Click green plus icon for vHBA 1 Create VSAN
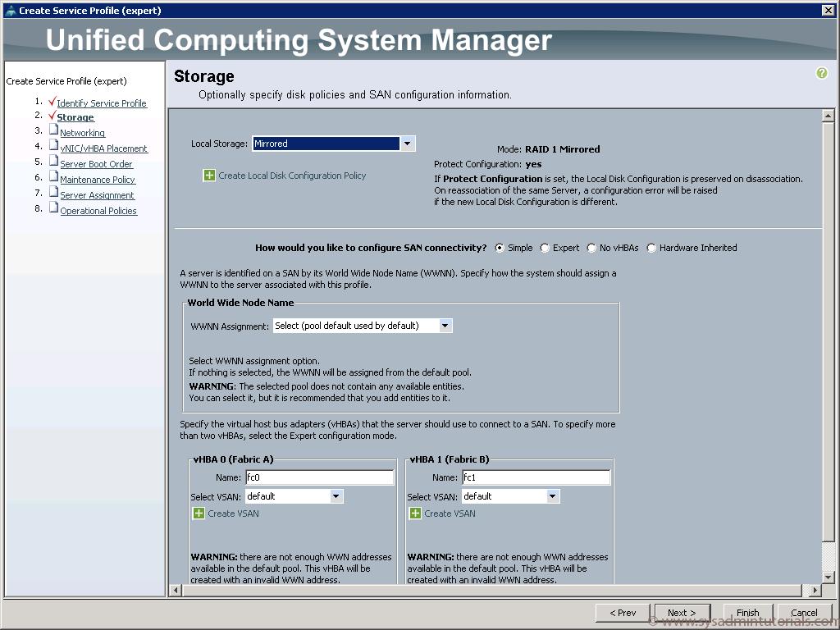Viewport: 840px width, 630px height. (x=415, y=514)
